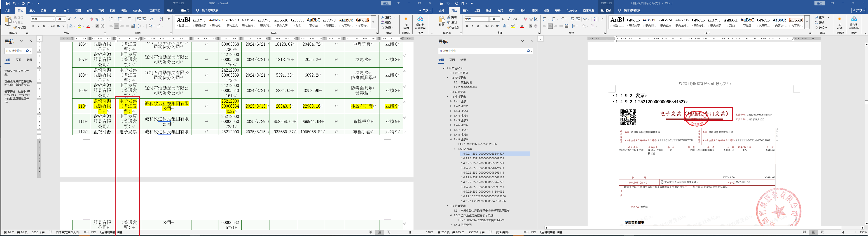Open the font size dropdown in 文档1 window

tap(64, 19)
